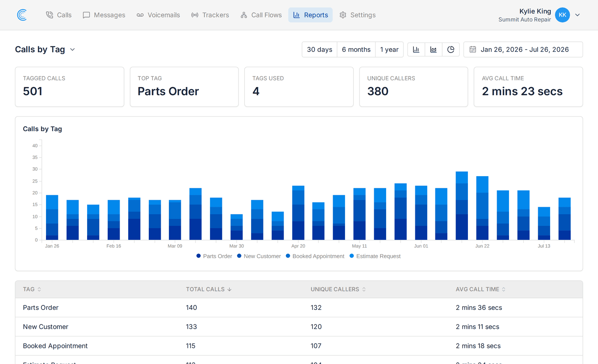The width and height of the screenshot is (598, 364).
Task: Click the Tags Used 4 card
Action: [x=299, y=87]
